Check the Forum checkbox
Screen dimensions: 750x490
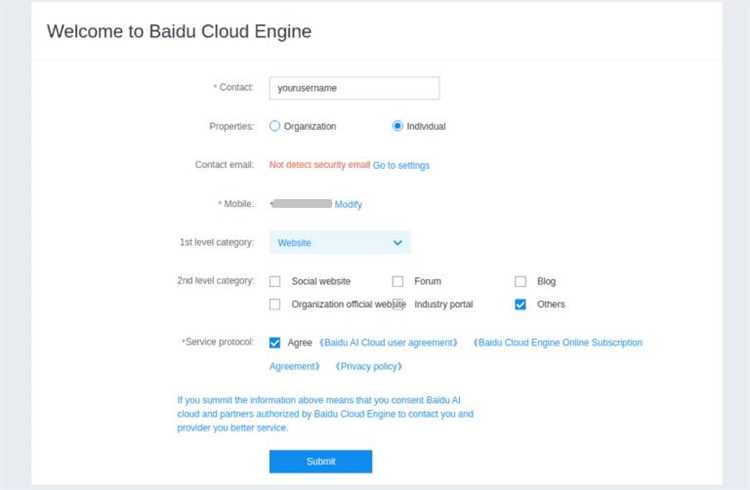pos(397,281)
